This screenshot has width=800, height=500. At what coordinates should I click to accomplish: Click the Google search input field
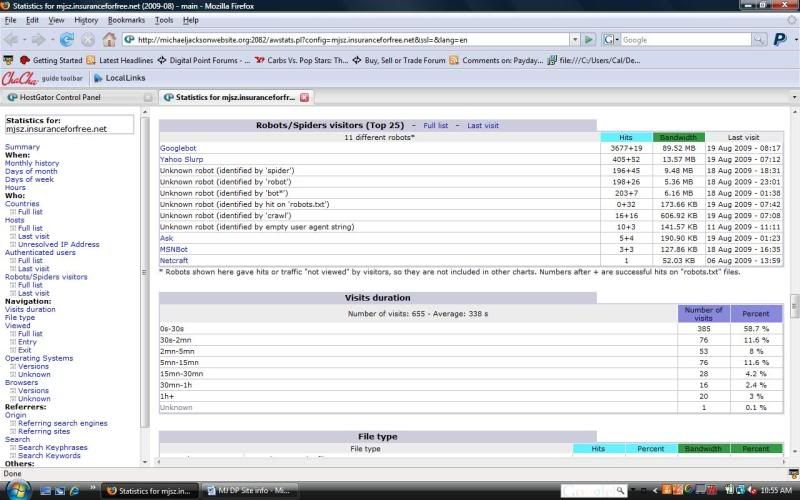[686, 39]
